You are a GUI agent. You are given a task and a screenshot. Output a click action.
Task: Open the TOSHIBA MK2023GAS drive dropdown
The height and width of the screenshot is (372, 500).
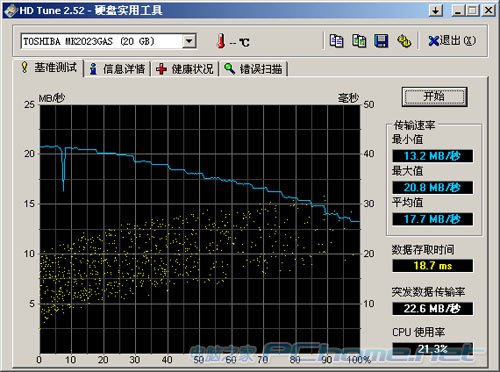[108, 41]
